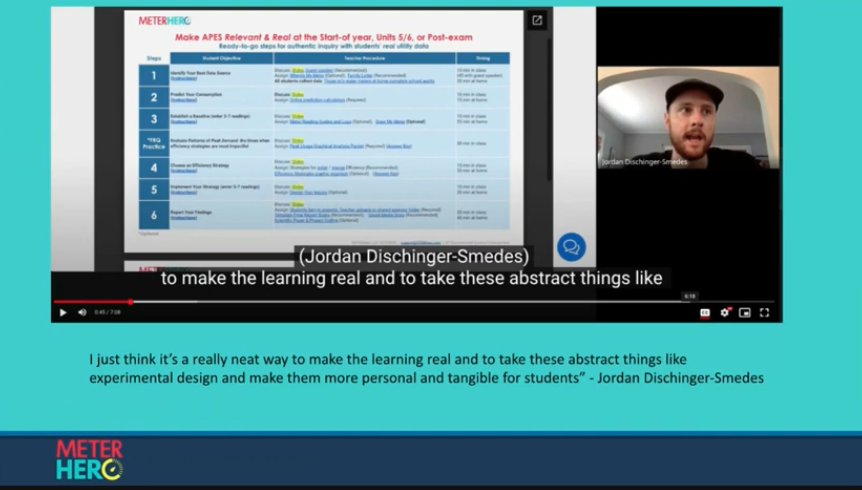This screenshot has width=862, height=490.
Task: Open the Online prediction calculators link
Action: (317, 100)
